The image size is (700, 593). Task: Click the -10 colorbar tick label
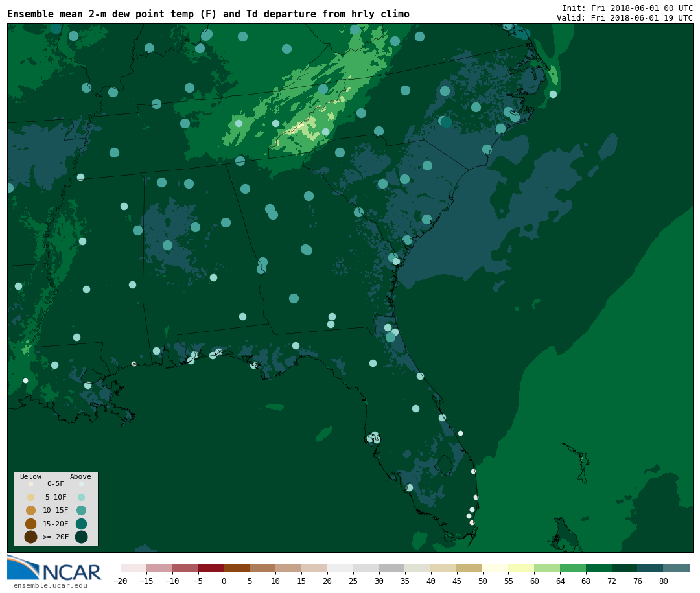coord(172,581)
